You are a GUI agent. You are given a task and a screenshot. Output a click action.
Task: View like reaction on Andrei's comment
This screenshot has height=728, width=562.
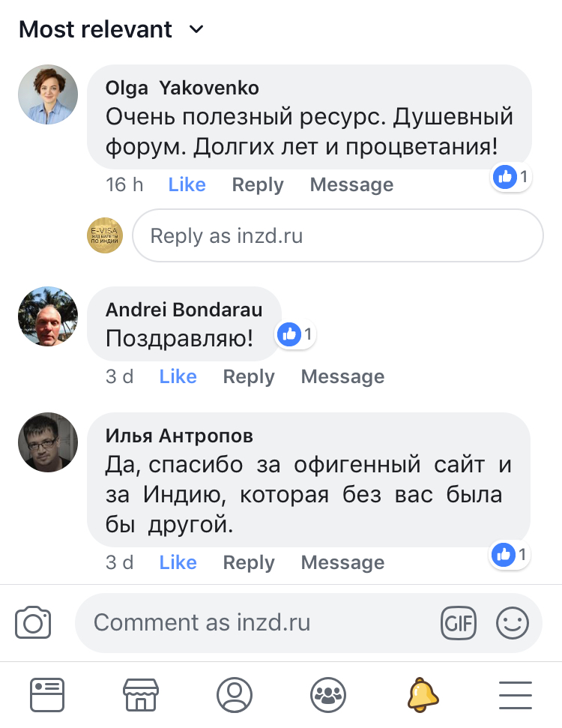tap(296, 334)
